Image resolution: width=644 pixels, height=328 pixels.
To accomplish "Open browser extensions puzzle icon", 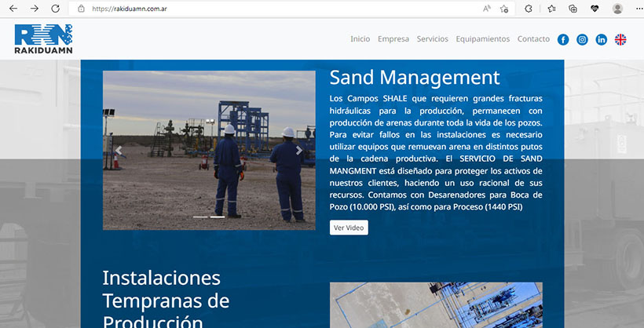I will (x=529, y=9).
